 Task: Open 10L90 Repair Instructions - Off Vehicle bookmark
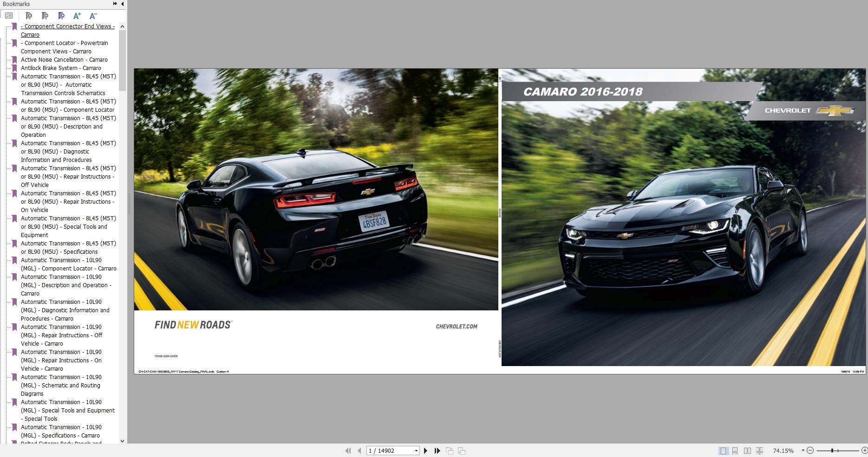pos(62,335)
